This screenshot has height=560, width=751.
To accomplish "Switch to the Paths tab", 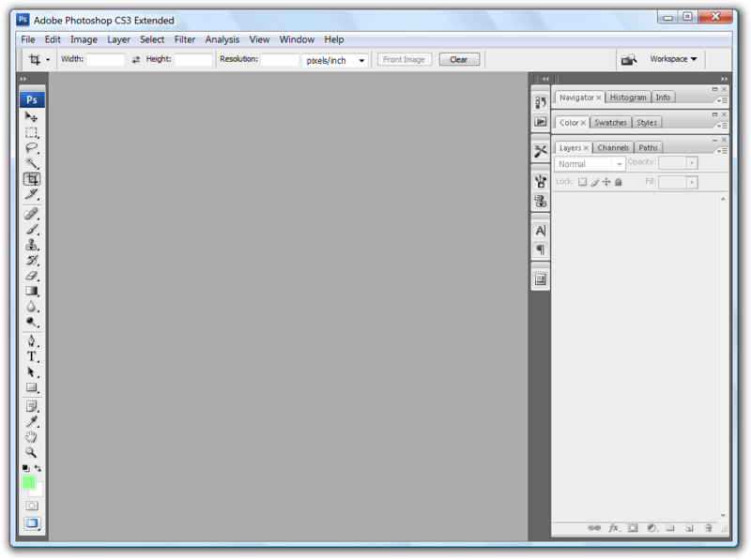I will 648,148.
